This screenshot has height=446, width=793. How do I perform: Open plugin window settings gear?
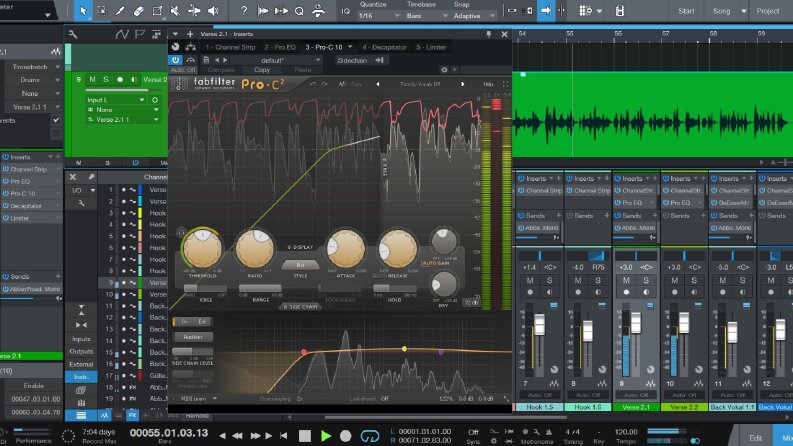click(x=444, y=70)
